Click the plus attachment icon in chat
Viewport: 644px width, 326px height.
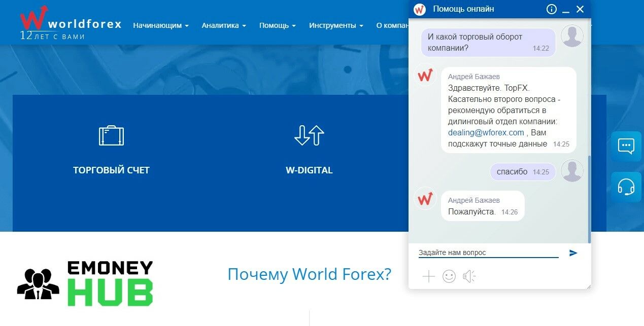point(429,276)
